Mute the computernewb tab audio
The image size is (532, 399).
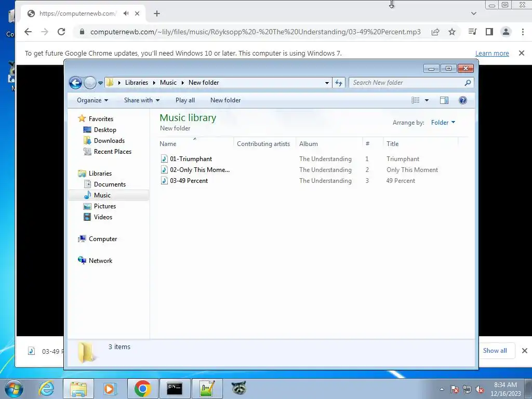pyautogui.click(x=126, y=14)
